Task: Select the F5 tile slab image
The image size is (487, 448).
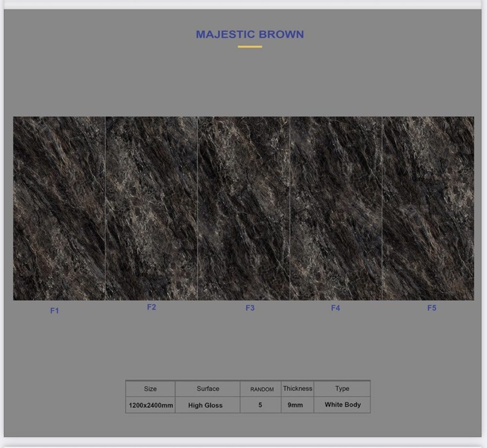Action: click(428, 208)
